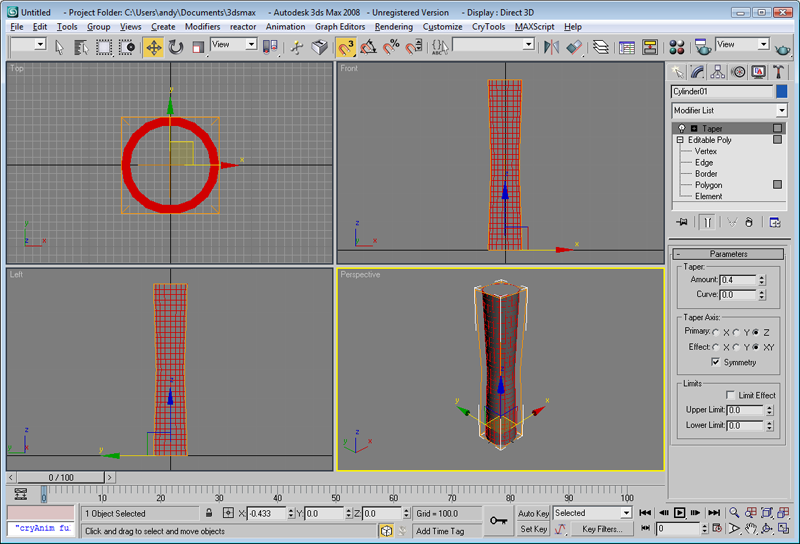Click the Align tool icon
This screenshot has height=544, width=800.
[574, 47]
